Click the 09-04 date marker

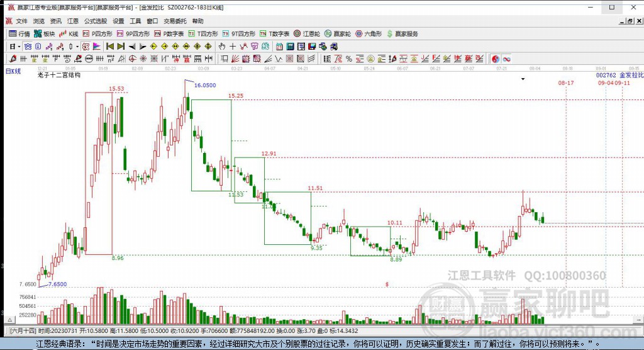coord(606,83)
